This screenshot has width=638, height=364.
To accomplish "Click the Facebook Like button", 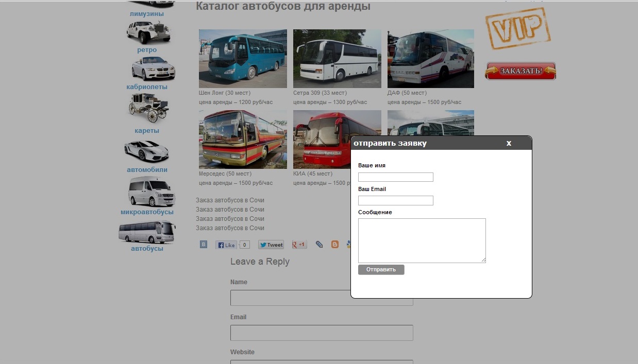I will click(226, 245).
